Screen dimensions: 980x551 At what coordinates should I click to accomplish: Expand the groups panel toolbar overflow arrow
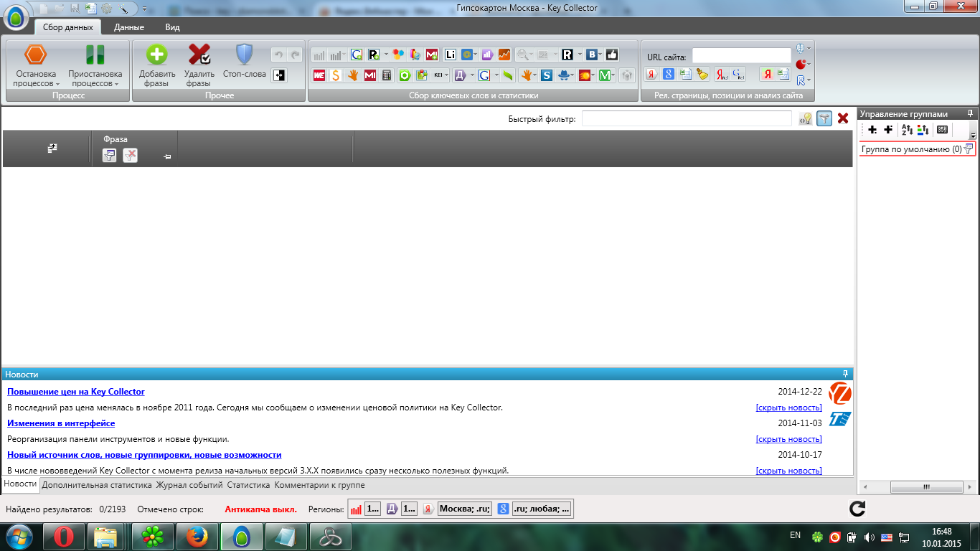click(x=973, y=135)
